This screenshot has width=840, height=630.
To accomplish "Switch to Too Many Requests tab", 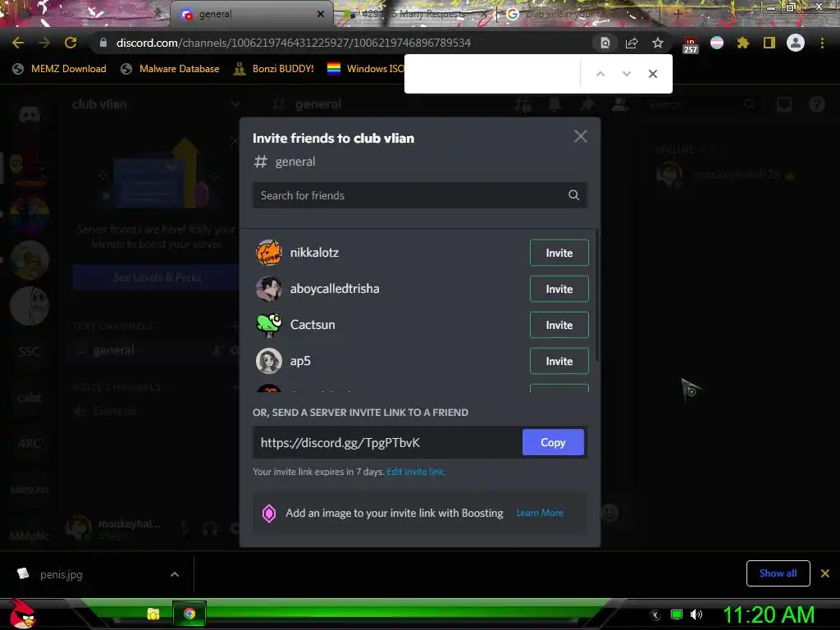I will pos(415,15).
